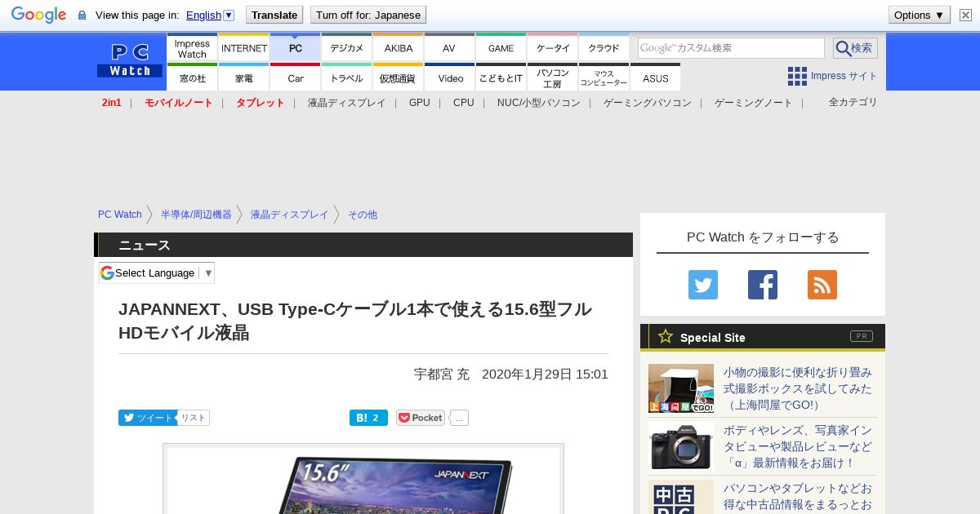Screen dimensions: 980x514
Task: Click the CPU category link
Action: point(464,103)
